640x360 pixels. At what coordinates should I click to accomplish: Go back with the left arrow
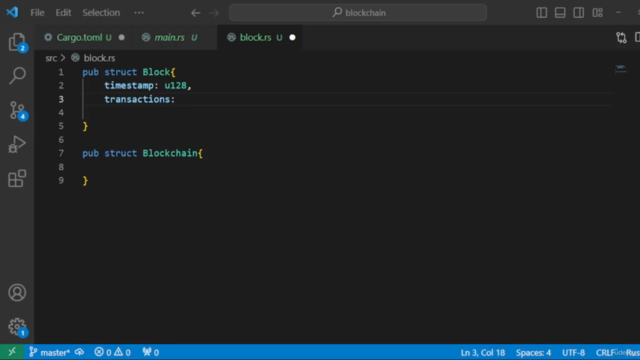[x=196, y=13]
